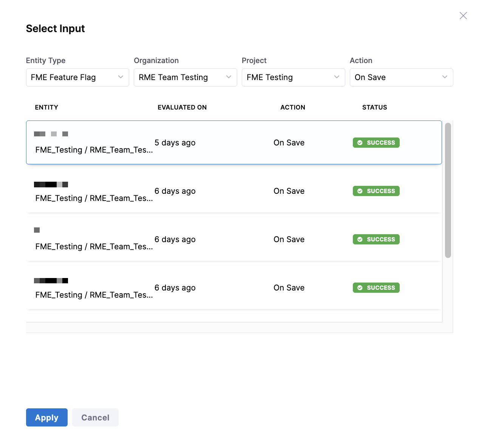Click the scrollbar in the results list
This screenshot has height=448, width=479.
pyautogui.click(x=447, y=189)
